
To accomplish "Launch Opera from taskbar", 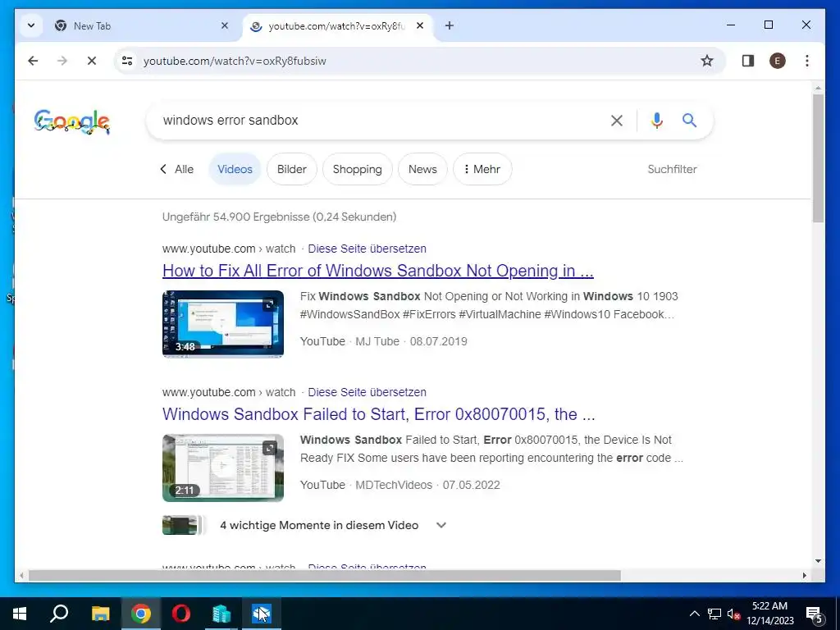I will [x=181, y=614].
